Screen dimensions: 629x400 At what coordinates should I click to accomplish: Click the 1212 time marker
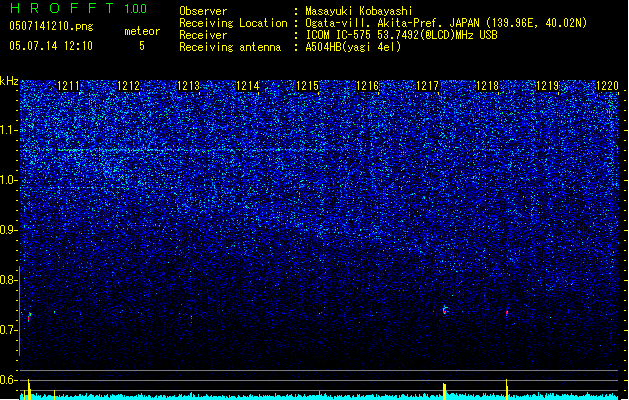tap(128, 86)
